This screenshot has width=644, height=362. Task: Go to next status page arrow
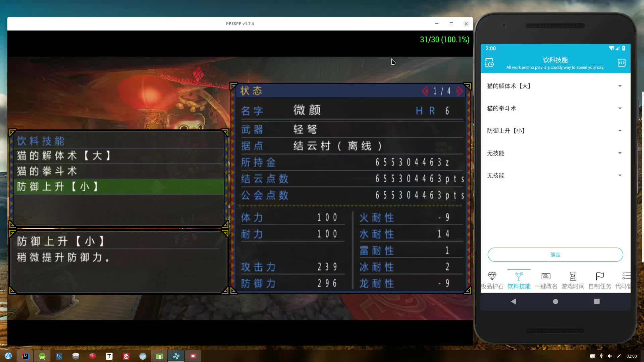click(x=459, y=91)
